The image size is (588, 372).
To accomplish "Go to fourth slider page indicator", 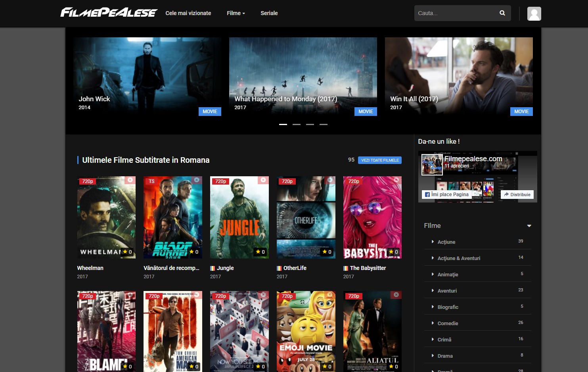I will tap(324, 124).
